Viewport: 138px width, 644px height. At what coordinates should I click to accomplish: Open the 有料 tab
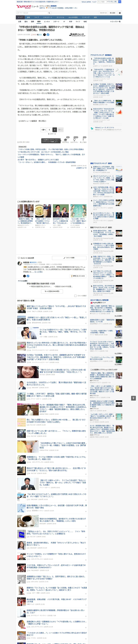tap(95, 17)
